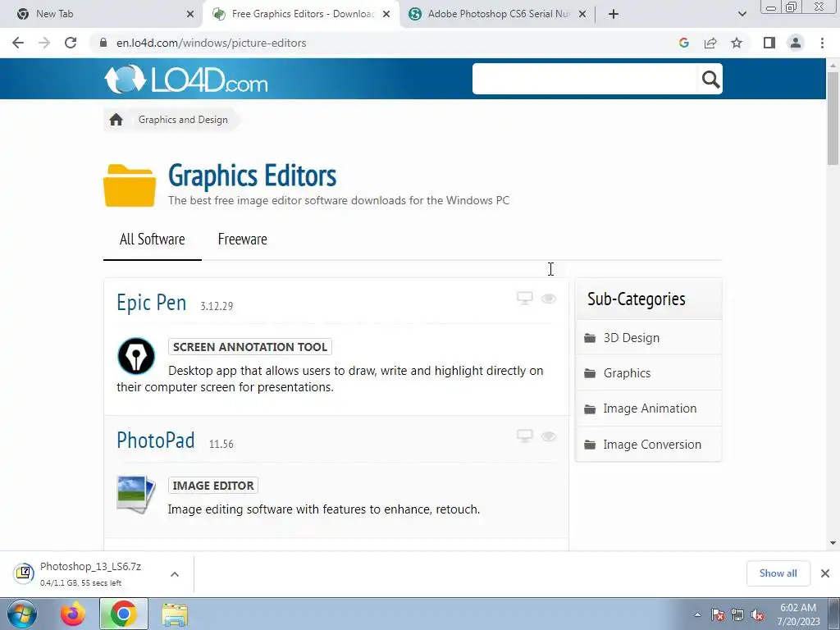
Task: Open Graphics and Design breadcrumb
Action: coord(183,120)
